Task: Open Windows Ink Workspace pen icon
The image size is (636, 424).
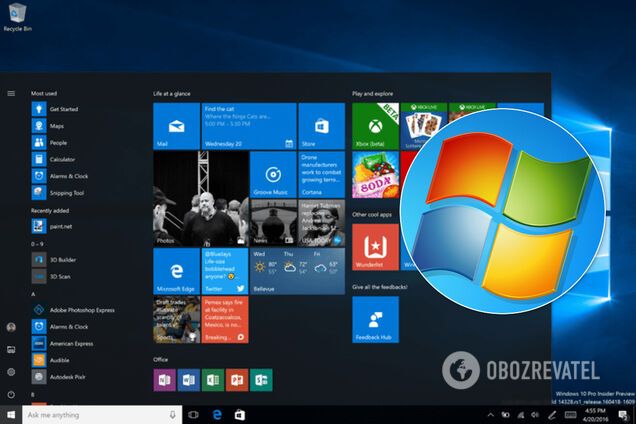Action: [552, 415]
